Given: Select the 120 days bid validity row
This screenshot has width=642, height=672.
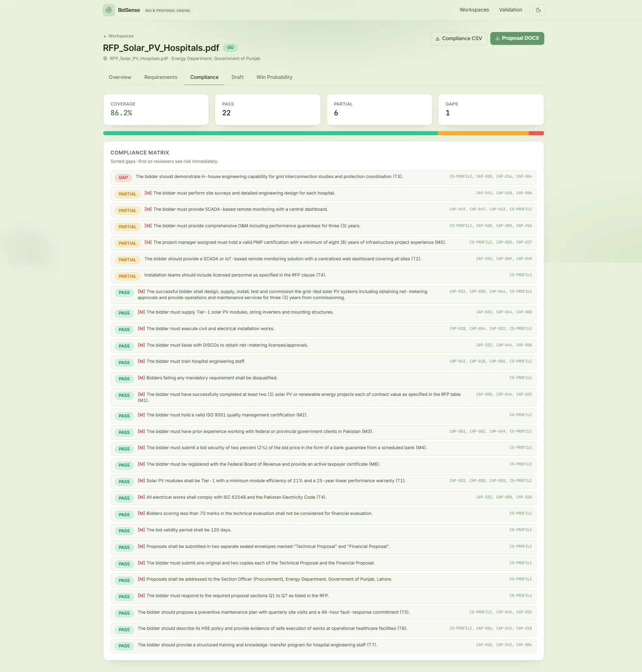Looking at the screenshot, I should 323,531.
